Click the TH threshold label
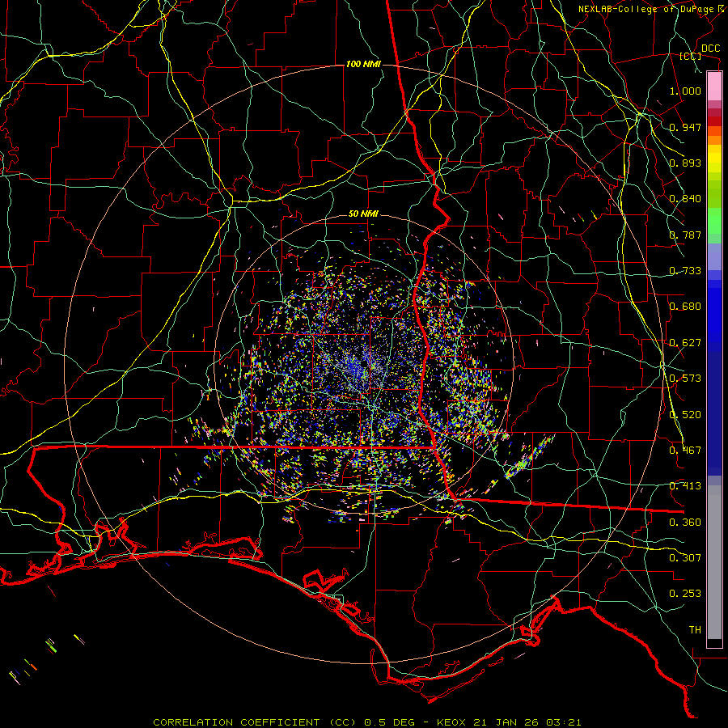Screen dimensions: 728x728 (x=695, y=630)
